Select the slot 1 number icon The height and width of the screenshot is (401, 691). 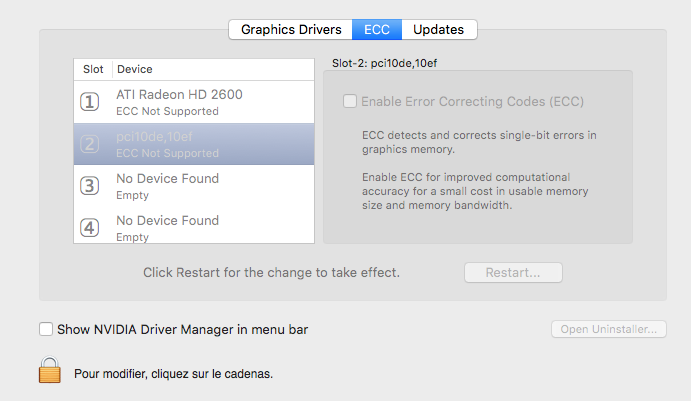click(89, 102)
